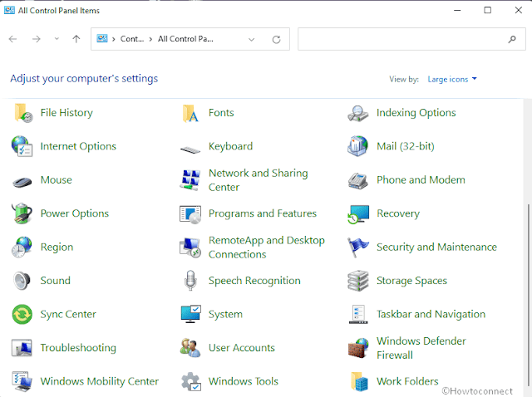Open the Speech Recognition text link
The image size is (532, 397).
click(254, 281)
